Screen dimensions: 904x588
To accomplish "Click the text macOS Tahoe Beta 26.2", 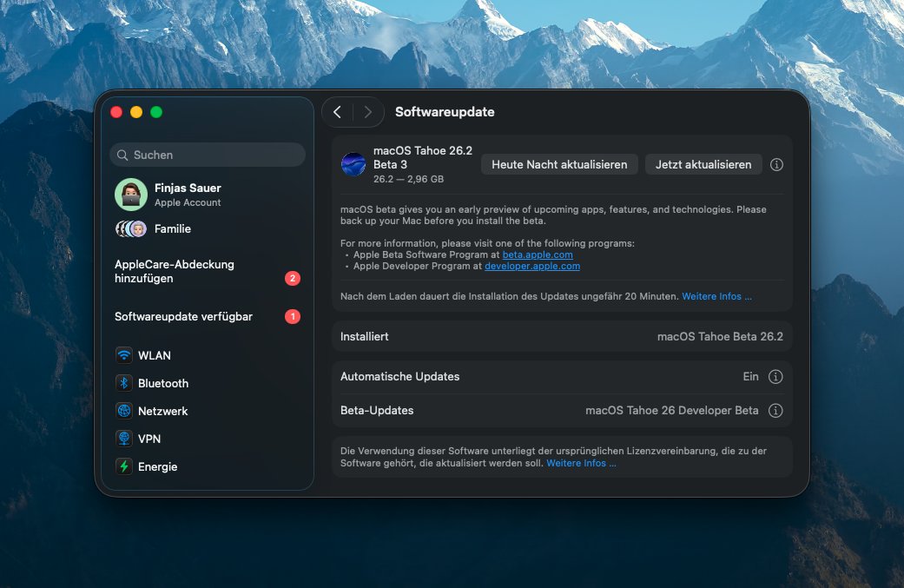I will coord(720,336).
